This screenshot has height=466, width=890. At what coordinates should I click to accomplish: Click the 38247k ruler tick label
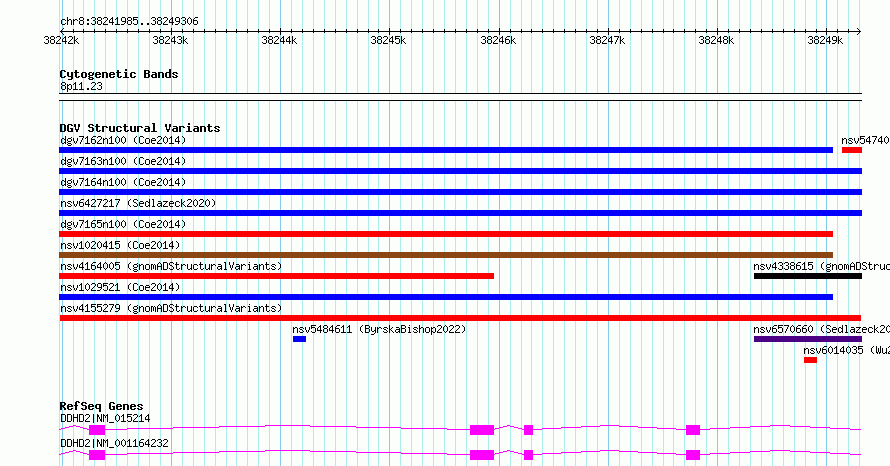click(x=607, y=40)
